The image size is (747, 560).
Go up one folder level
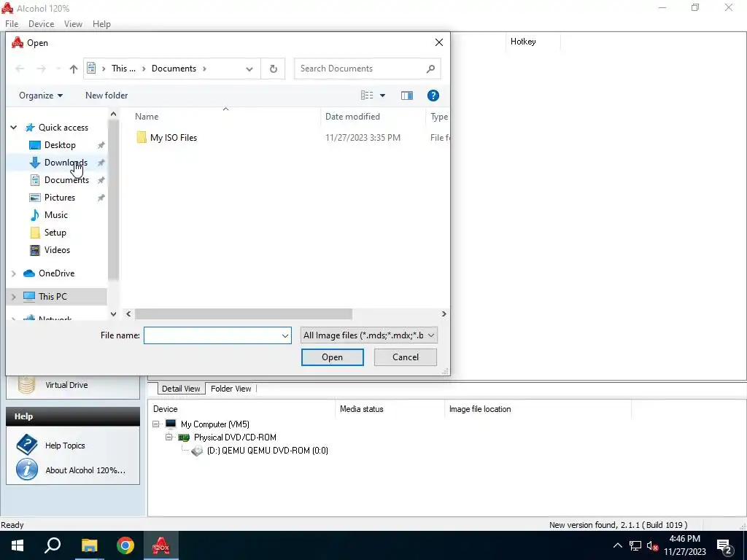coord(74,69)
